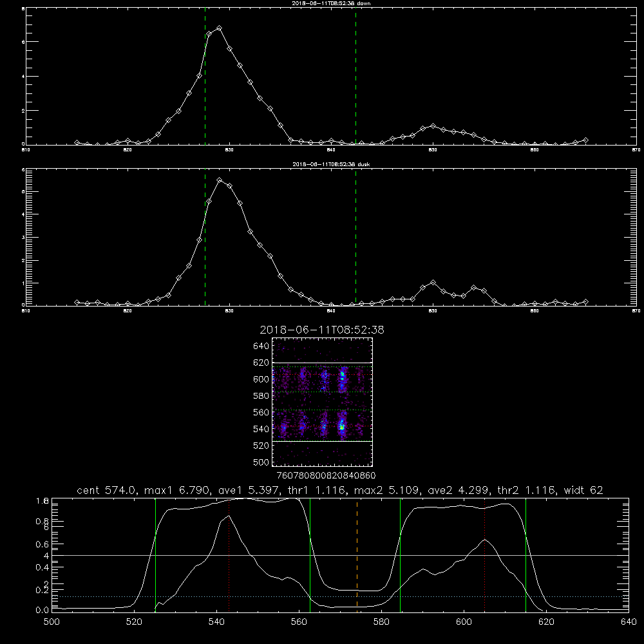Click the '0.4' y-axis label of bottom plot

click(x=42, y=567)
